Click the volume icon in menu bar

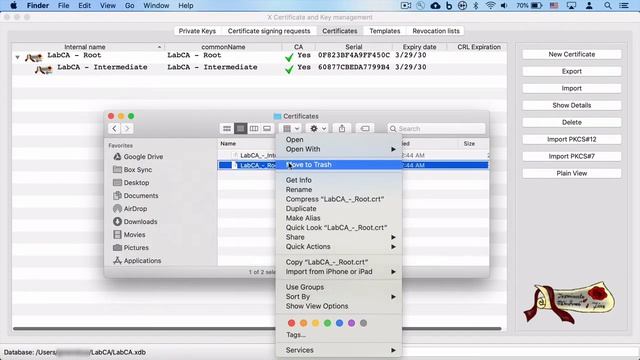click(504, 5)
